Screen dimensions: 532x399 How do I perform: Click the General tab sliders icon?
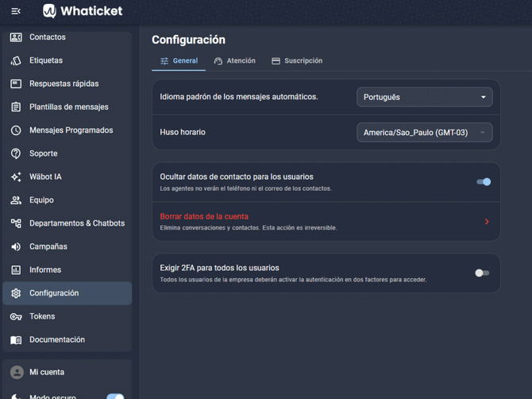(x=164, y=61)
